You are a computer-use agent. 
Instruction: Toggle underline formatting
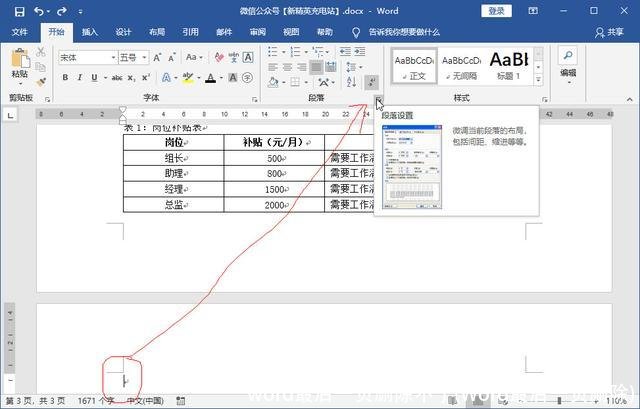[94, 78]
